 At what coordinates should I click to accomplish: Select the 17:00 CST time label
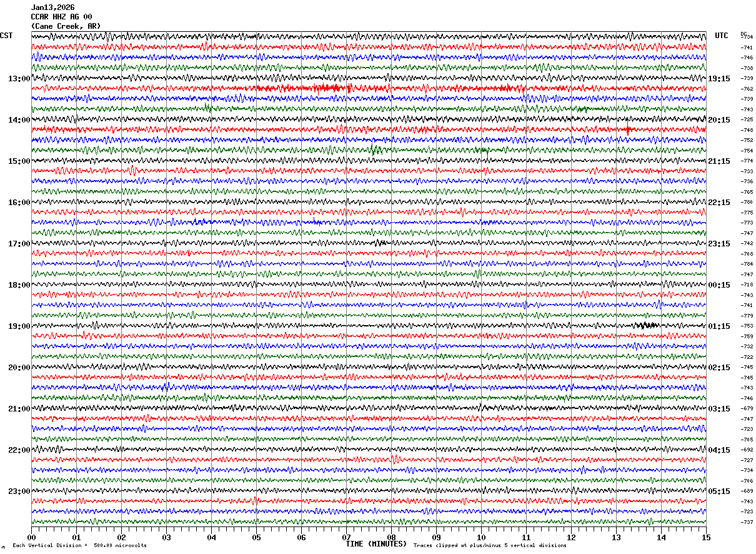[19, 244]
